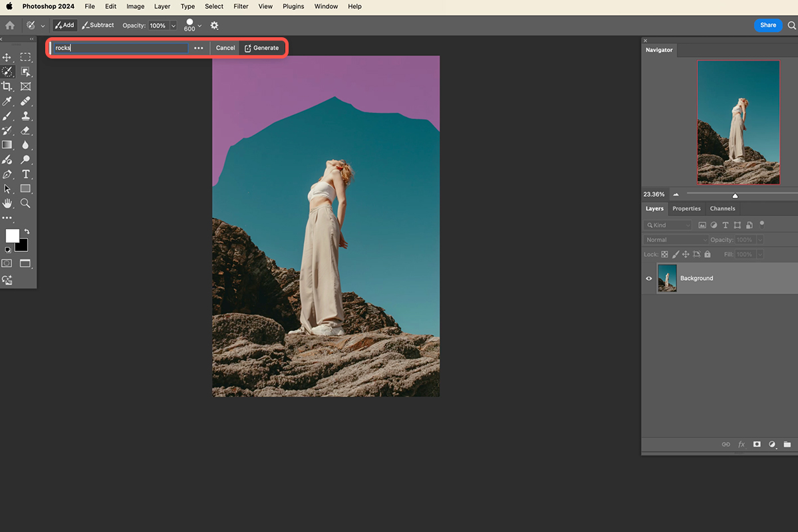The image size is (798, 532).
Task: Open the Filter menu
Action: click(x=241, y=6)
